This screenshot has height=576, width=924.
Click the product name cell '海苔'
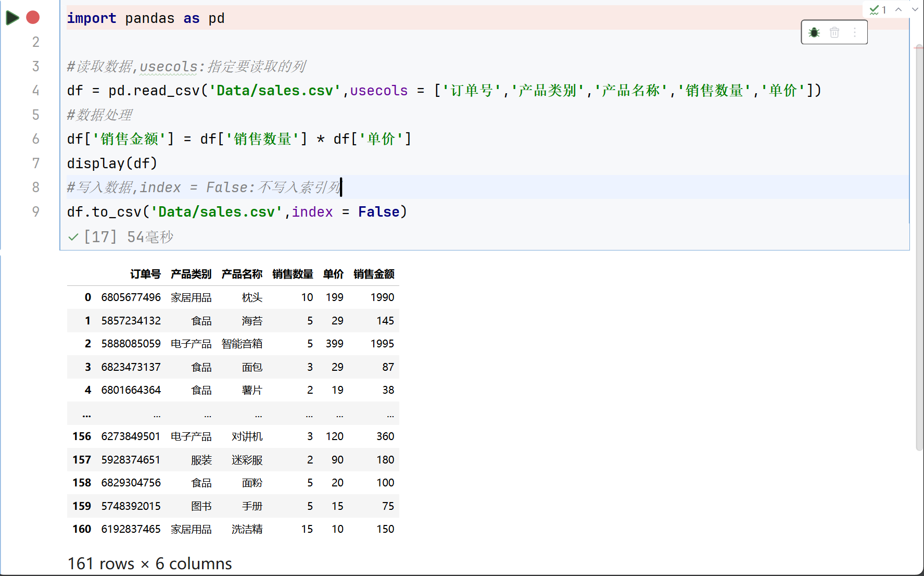click(x=252, y=321)
